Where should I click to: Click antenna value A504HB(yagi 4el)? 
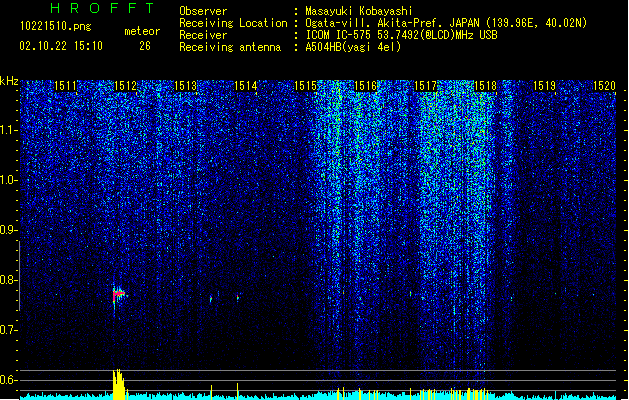coord(353,47)
